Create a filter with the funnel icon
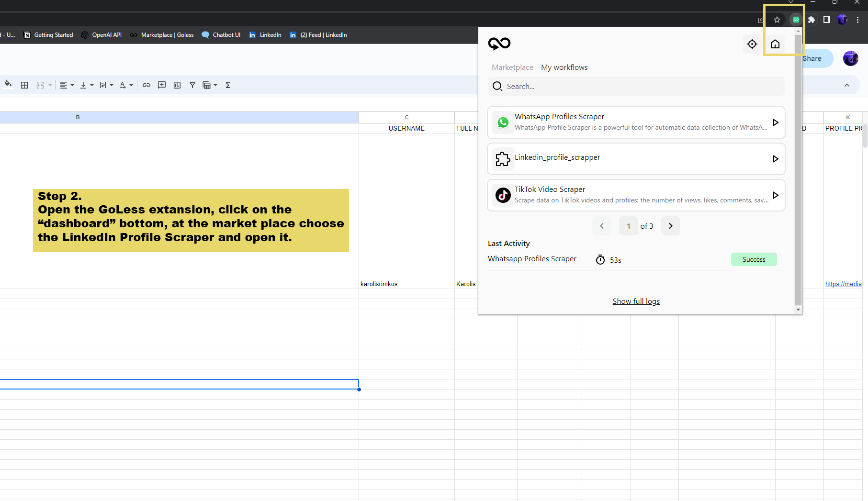Viewport: 868px width, 501px height. pos(192,85)
